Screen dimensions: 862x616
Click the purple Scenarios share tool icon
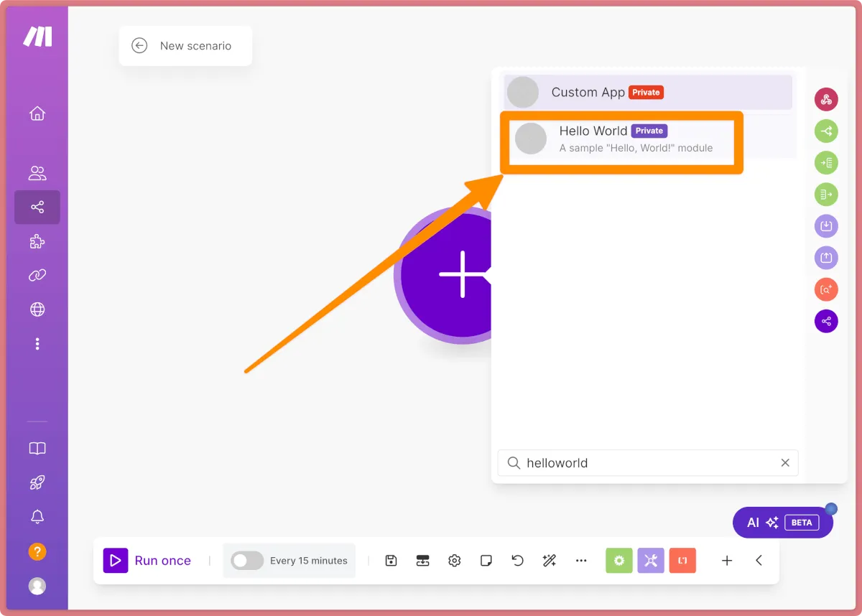click(x=826, y=321)
